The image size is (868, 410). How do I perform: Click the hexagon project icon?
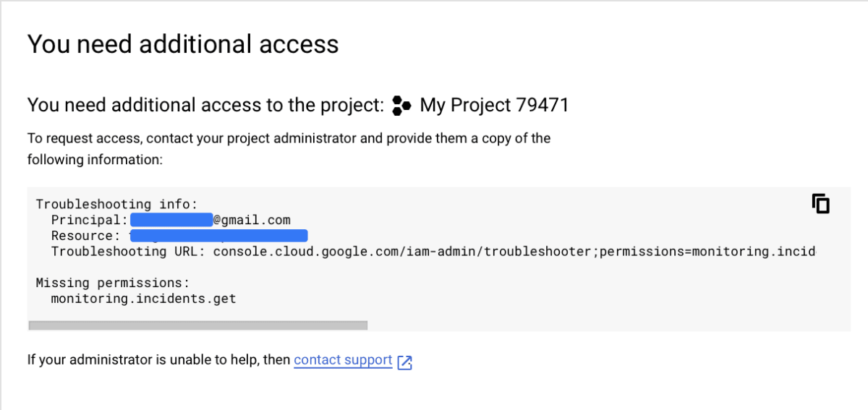tap(401, 106)
